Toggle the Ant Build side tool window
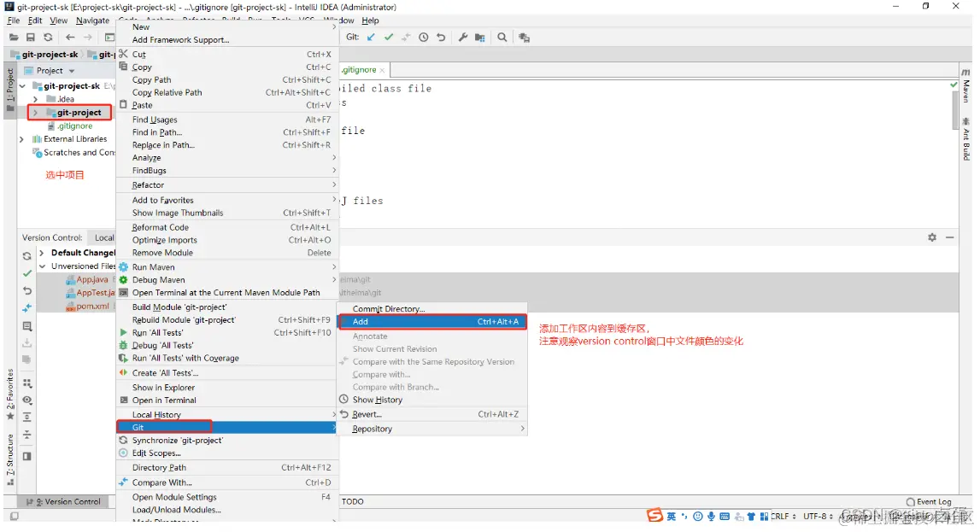Screen dimensions: 980x532 point(965,138)
